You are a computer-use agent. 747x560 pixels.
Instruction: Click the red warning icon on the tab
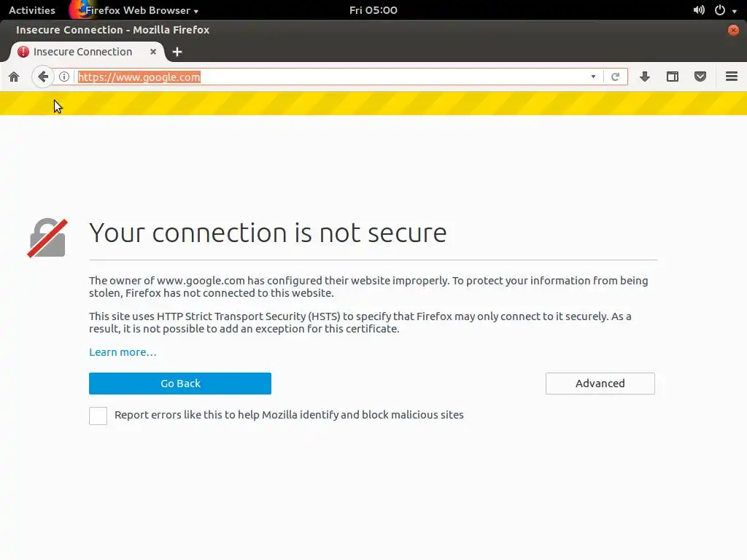23,52
